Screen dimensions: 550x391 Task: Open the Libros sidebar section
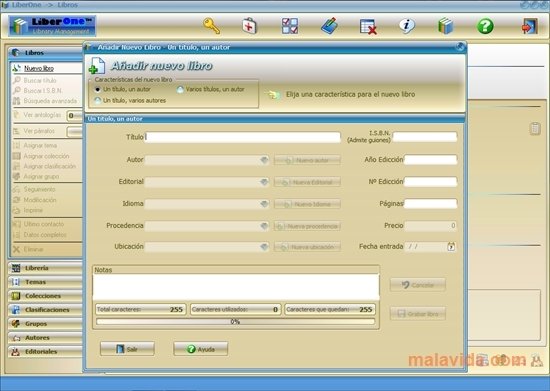click(45, 53)
